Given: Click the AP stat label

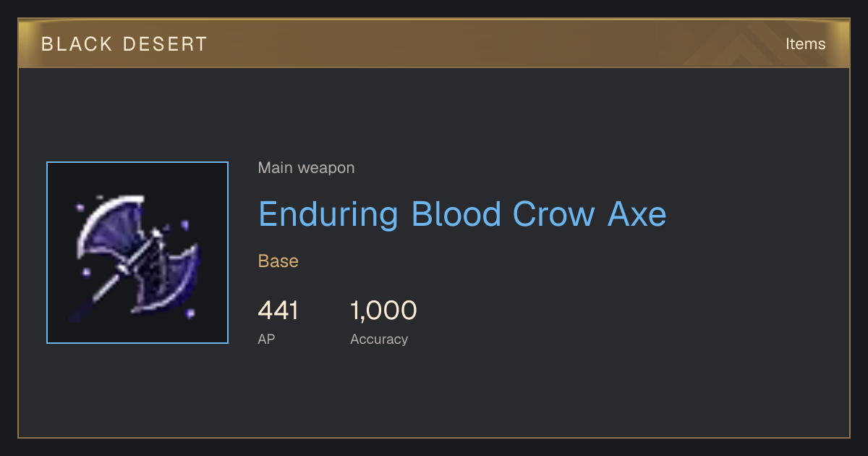Looking at the screenshot, I should pos(266,339).
